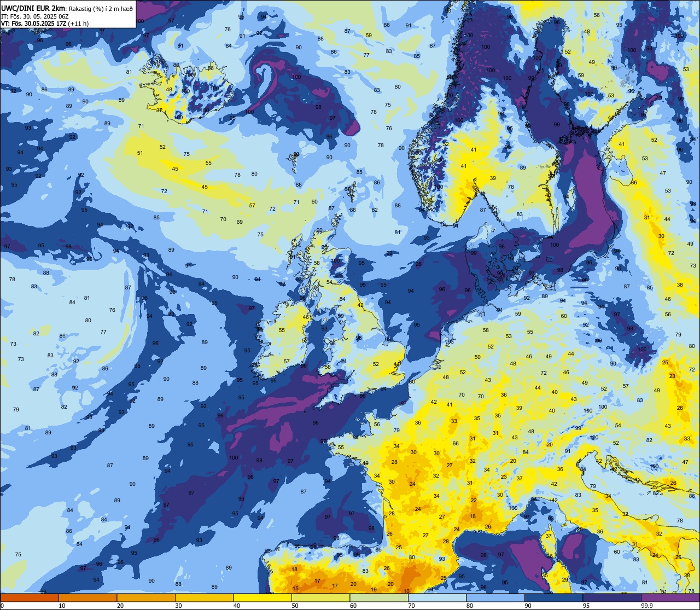Click the 95–99.9 % indigo legend swatch
The image size is (700, 610).
[x=611, y=597]
